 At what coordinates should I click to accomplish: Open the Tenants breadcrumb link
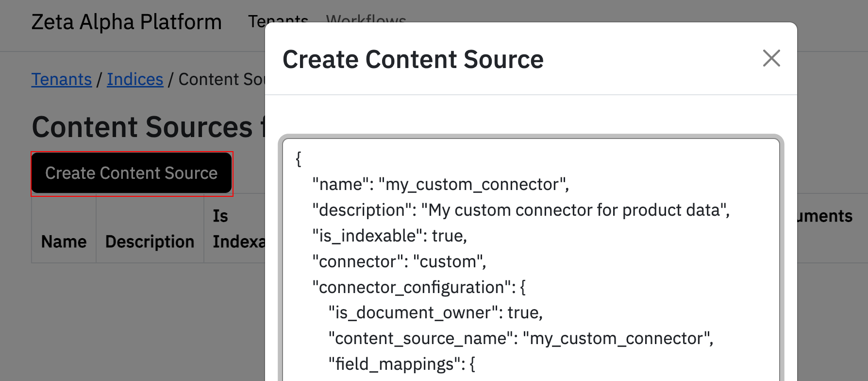click(62, 79)
